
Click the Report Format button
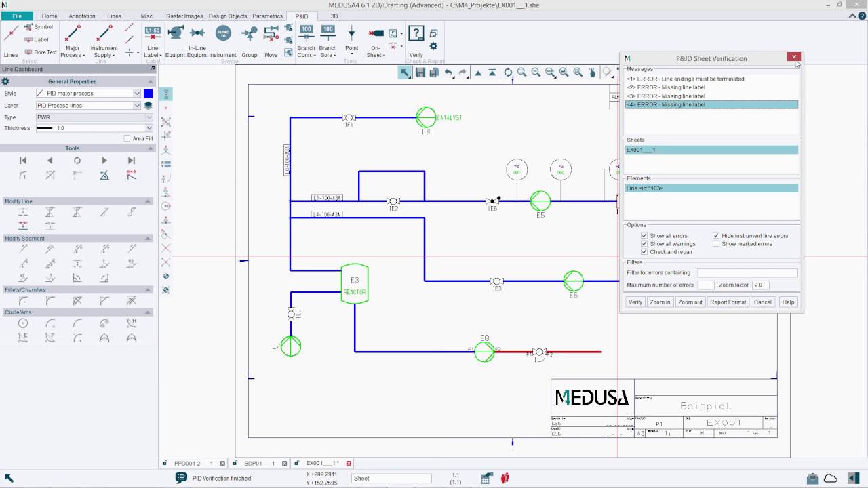click(x=728, y=302)
